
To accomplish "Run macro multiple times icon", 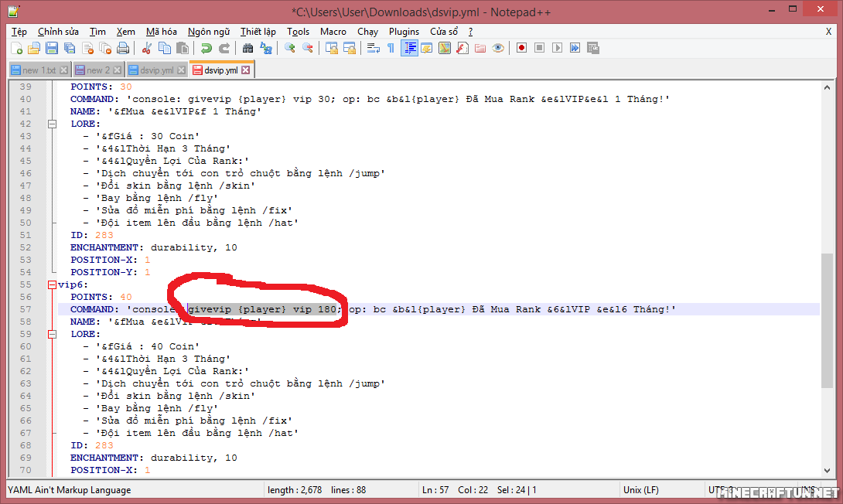I will pyautogui.click(x=575, y=49).
